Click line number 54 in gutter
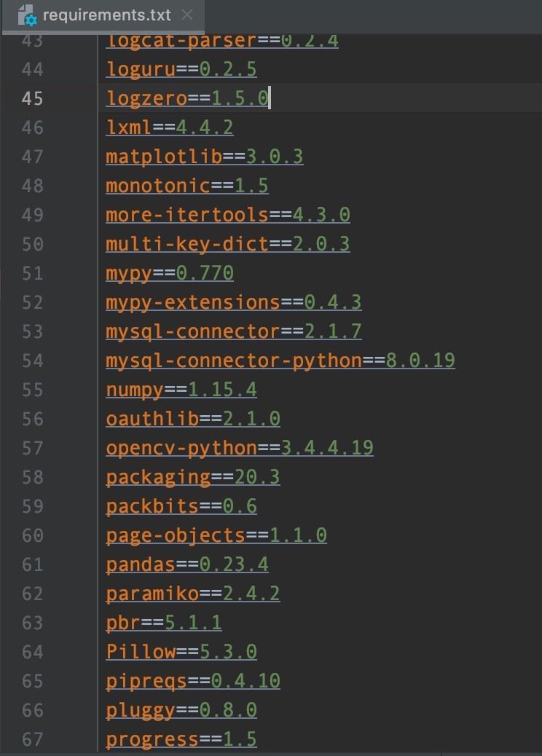The width and height of the screenshot is (542, 756). pos(32,361)
